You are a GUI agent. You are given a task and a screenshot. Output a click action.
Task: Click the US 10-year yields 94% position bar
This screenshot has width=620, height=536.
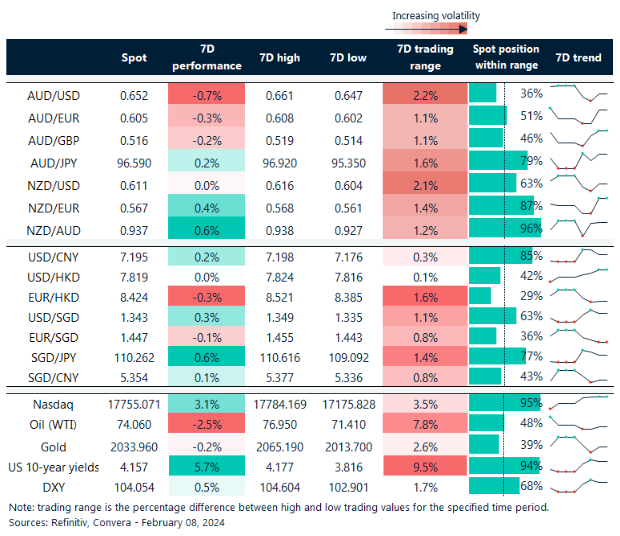(x=503, y=465)
